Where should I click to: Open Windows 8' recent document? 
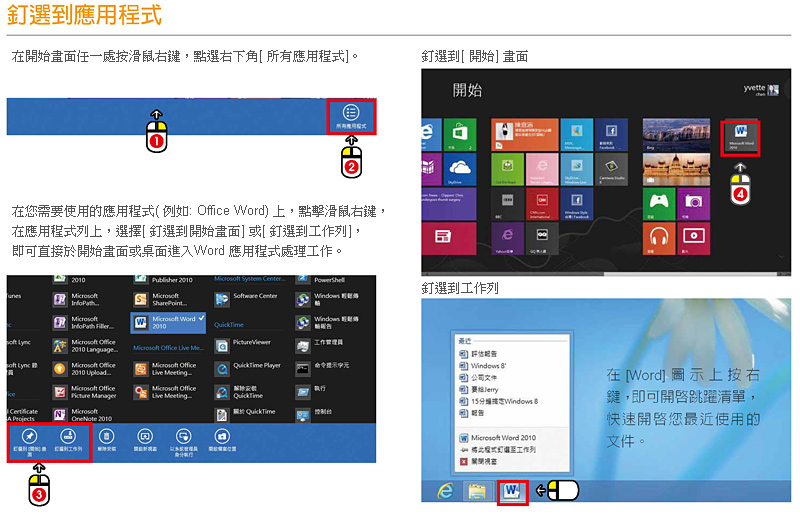tap(483, 366)
